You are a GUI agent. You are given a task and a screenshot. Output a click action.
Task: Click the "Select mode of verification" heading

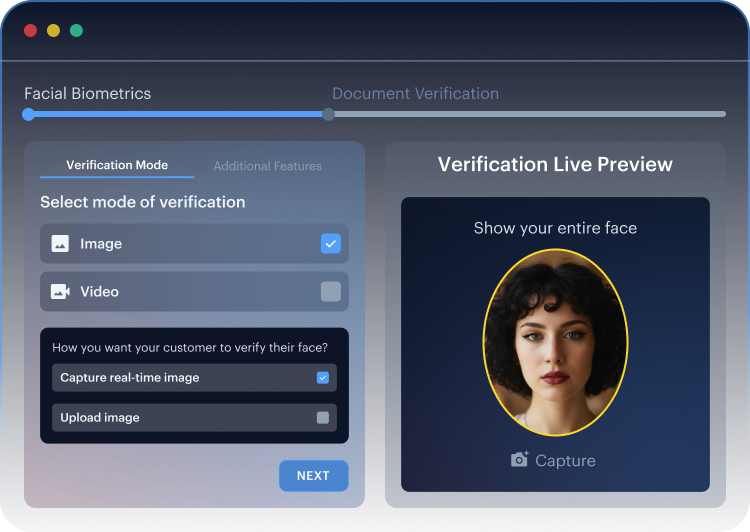pos(143,202)
